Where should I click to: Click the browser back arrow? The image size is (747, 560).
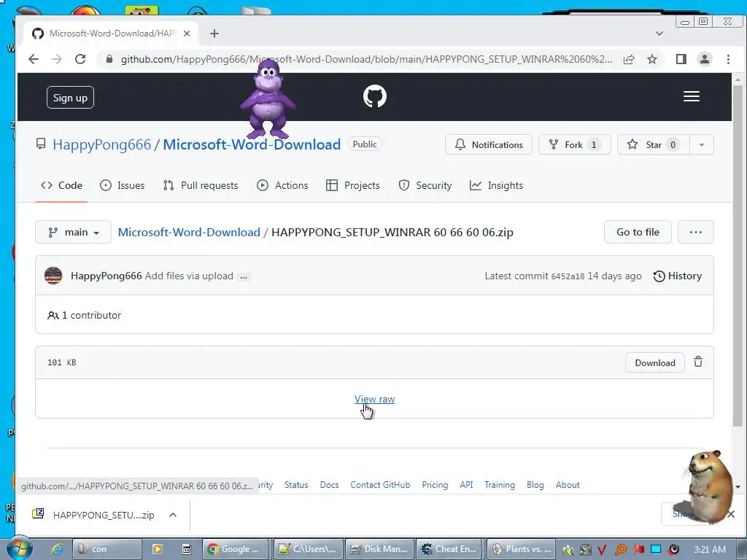[34, 59]
